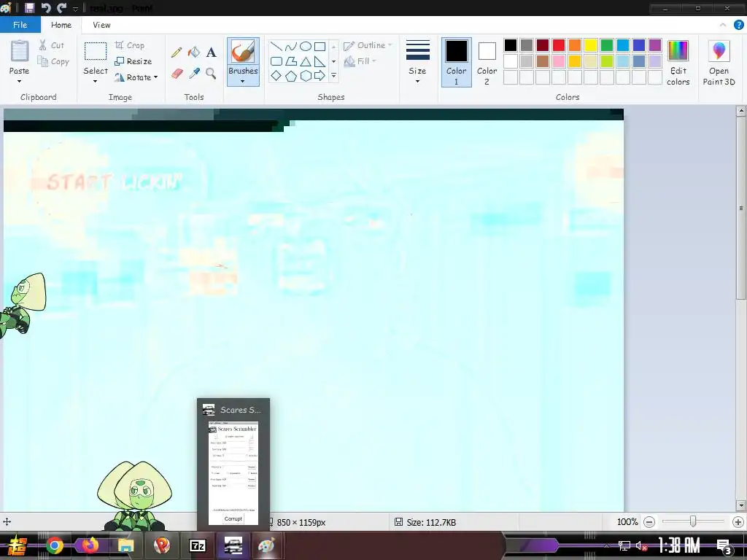This screenshot has height=560, width=747.
Task: Collapse the ribbon with the chevron
Action: [x=723, y=25]
